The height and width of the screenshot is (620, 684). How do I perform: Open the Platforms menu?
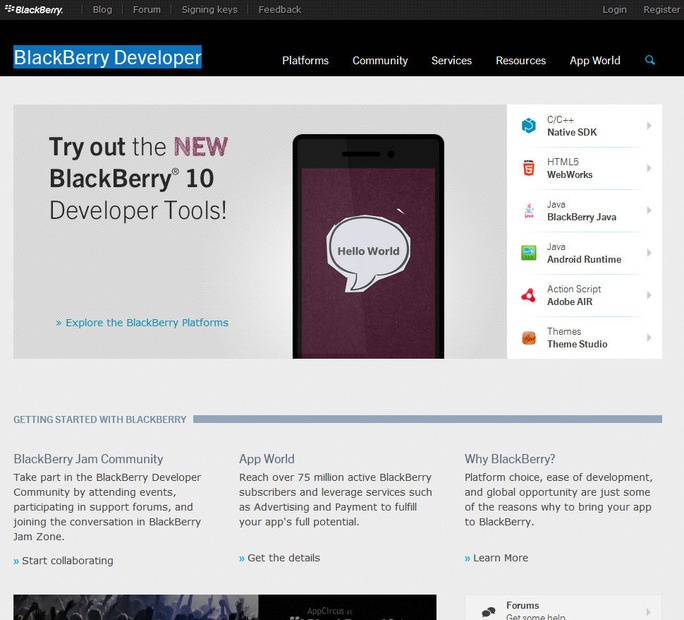[x=305, y=60]
